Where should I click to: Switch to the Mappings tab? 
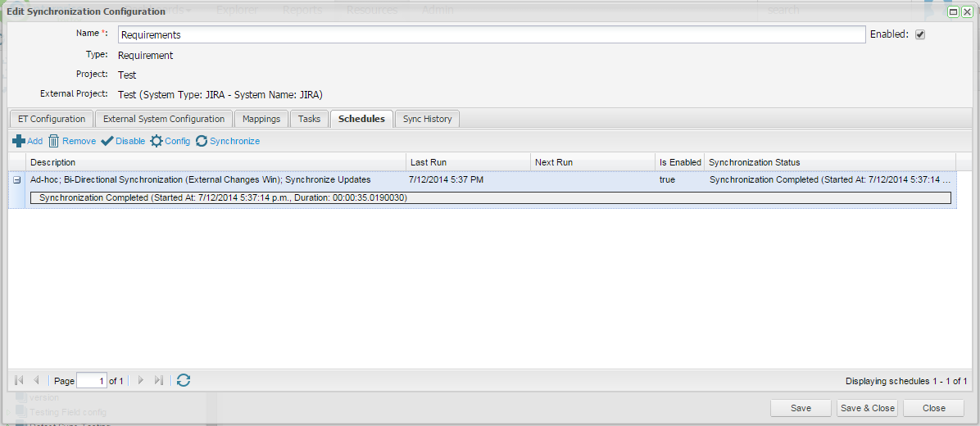[261, 119]
